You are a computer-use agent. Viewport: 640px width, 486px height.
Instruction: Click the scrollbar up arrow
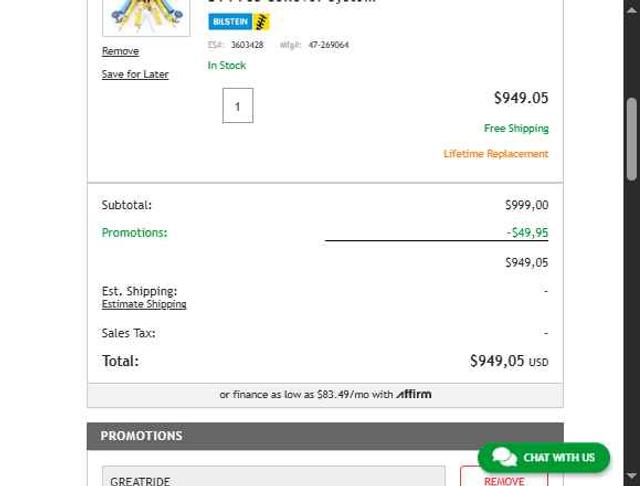(631, 8)
